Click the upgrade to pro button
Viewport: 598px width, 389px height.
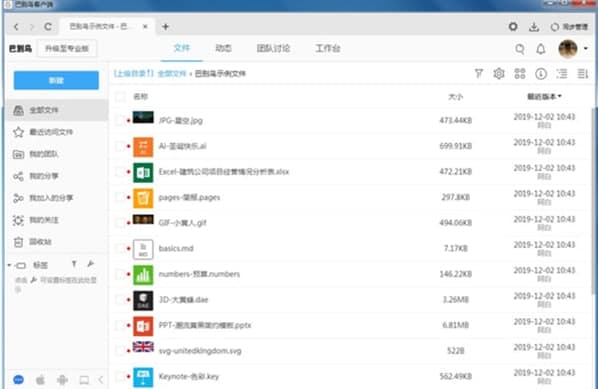67,48
